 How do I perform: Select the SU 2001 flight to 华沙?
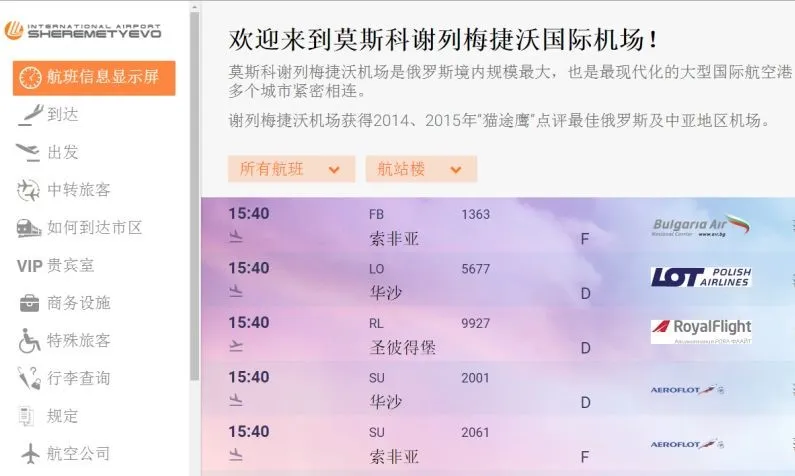click(x=475, y=389)
